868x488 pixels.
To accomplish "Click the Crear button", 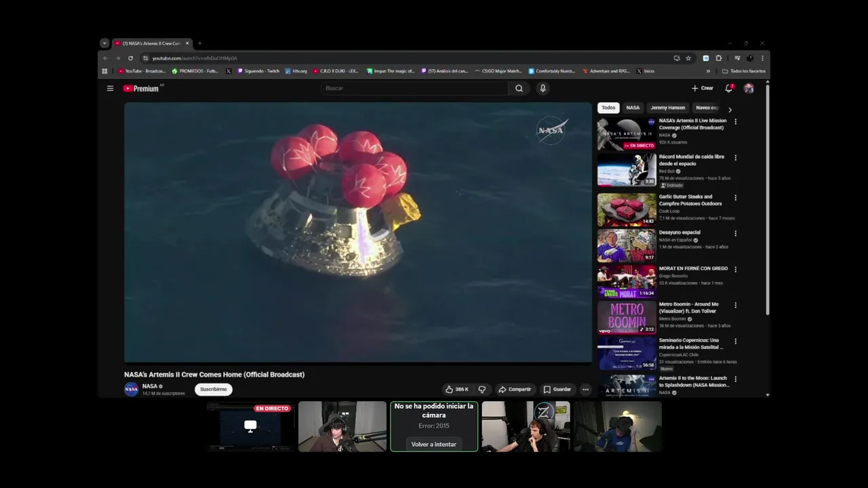I will (x=703, y=88).
